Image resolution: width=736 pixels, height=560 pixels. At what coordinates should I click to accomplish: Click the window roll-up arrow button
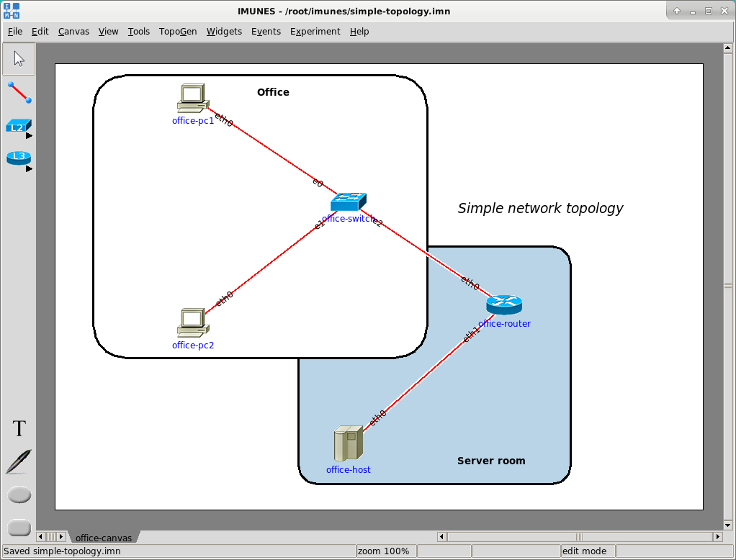677,11
